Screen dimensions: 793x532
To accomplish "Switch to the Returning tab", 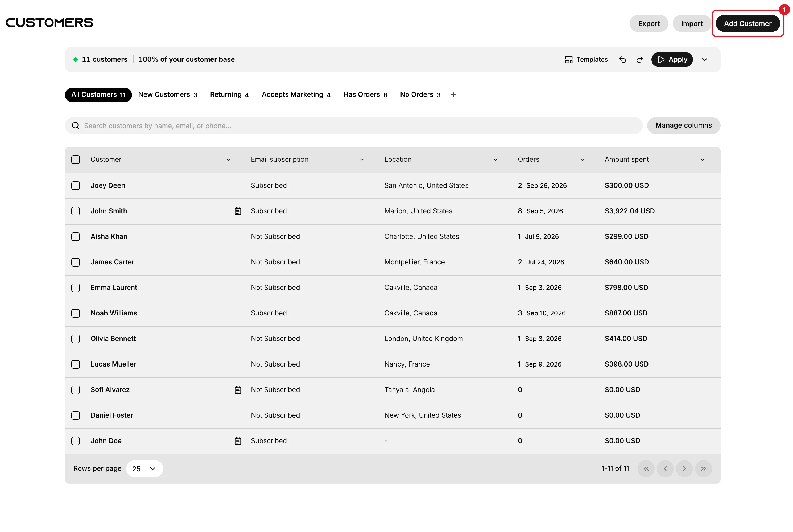I will [x=229, y=95].
